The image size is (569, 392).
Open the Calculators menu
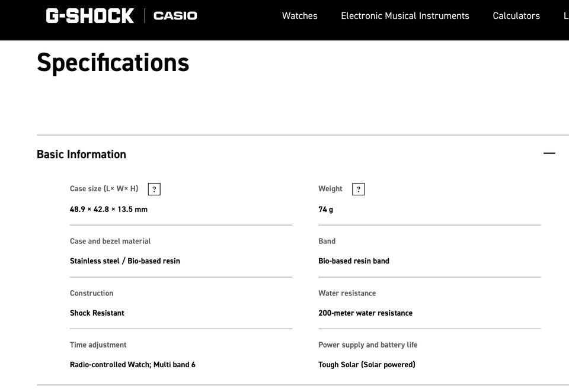(x=516, y=16)
